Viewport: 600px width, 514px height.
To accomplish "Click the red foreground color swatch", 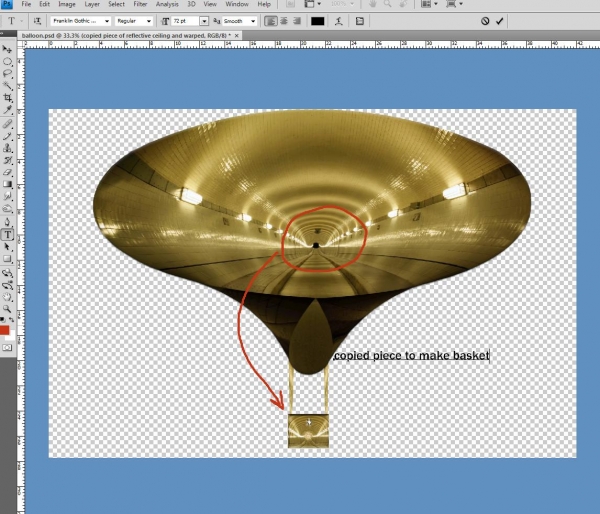I will 4,330.
